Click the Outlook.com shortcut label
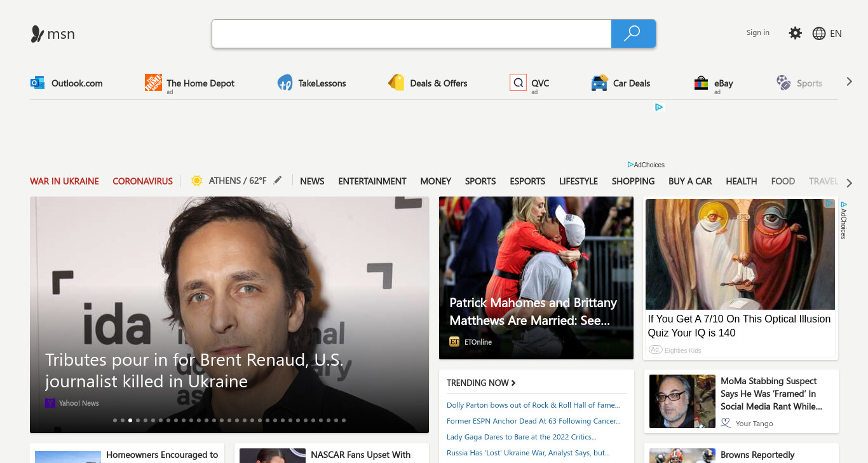This screenshot has height=463, width=868. click(x=77, y=83)
